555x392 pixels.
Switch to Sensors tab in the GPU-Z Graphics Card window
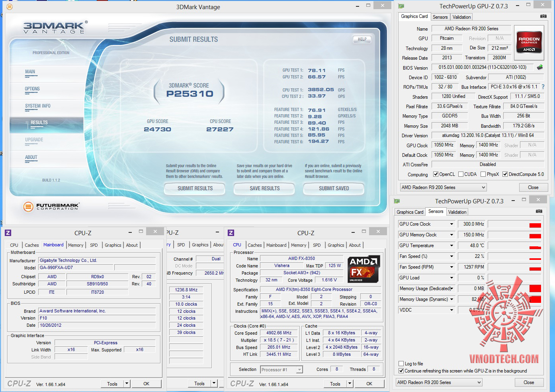point(440,17)
